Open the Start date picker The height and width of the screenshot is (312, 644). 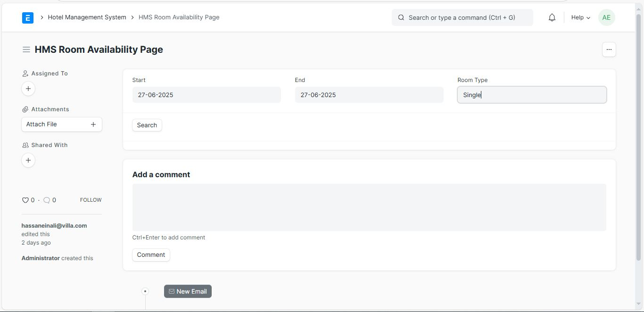coord(206,95)
